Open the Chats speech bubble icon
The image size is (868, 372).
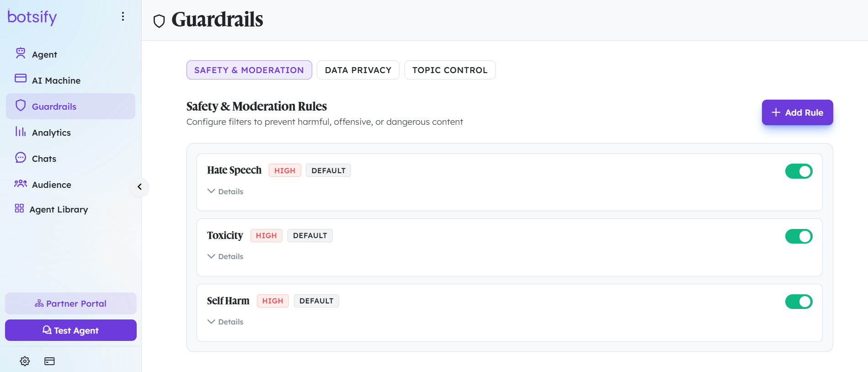[21, 158]
